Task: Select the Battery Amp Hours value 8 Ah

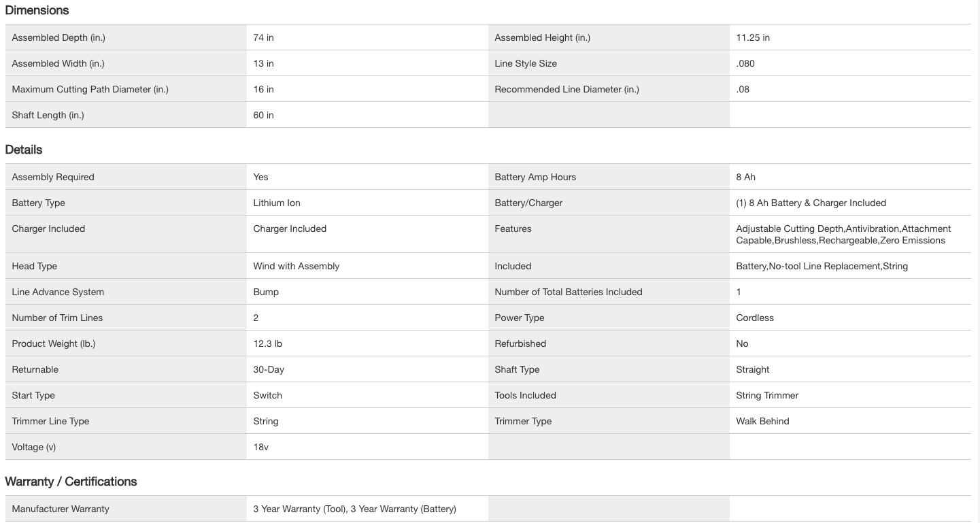Action: (x=745, y=177)
